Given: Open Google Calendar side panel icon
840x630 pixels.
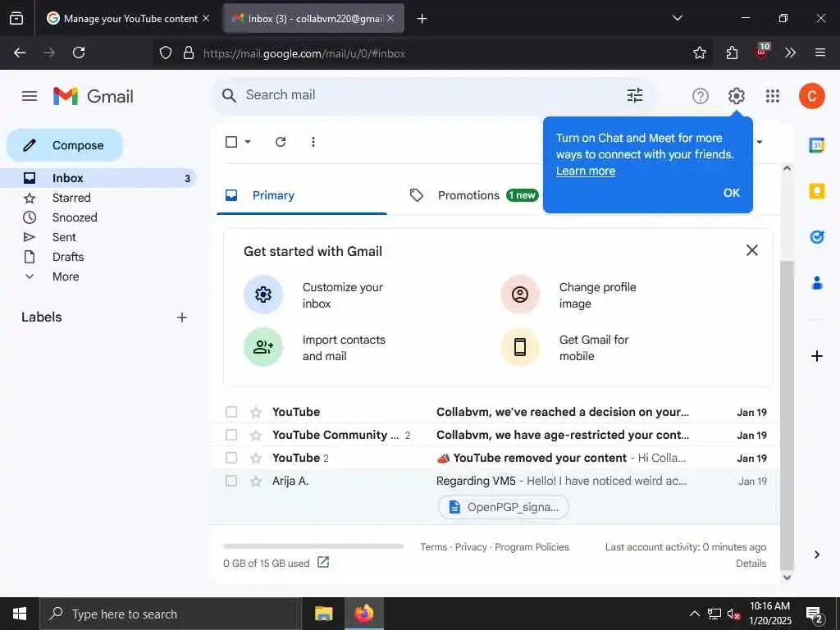Looking at the screenshot, I should [816, 144].
